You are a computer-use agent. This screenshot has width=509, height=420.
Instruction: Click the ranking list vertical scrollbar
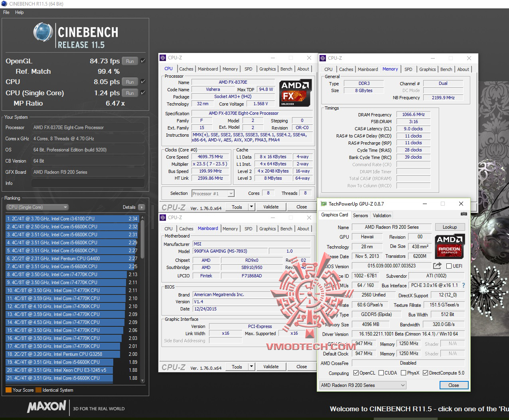click(142, 299)
